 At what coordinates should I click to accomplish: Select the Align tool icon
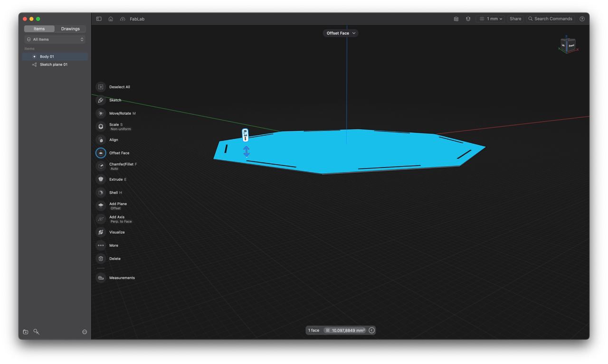[101, 140]
